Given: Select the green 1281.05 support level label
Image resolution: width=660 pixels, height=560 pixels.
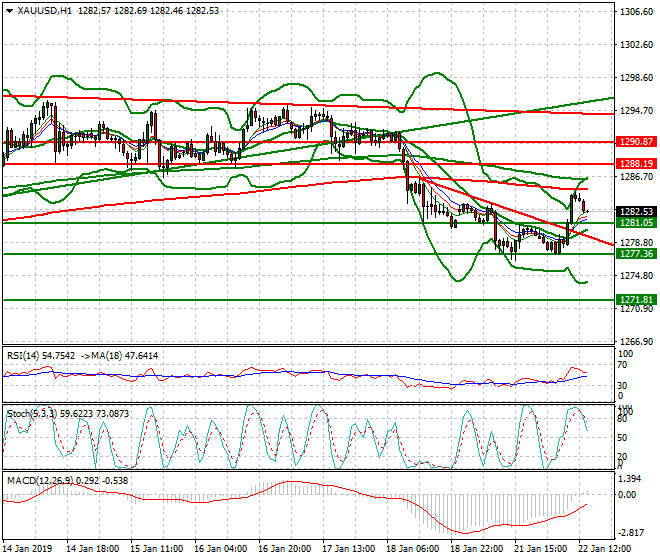Looking at the screenshot, I should tap(636, 222).
